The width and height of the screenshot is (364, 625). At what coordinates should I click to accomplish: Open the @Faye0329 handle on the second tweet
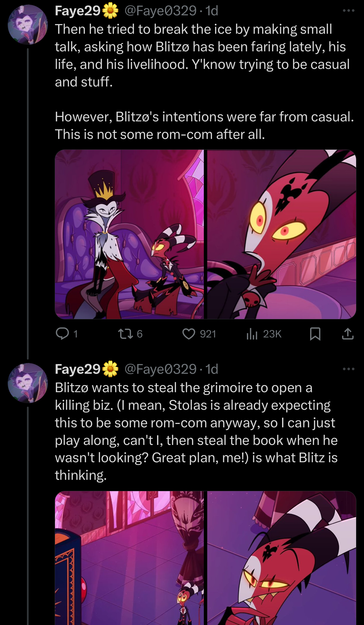[x=160, y=369]
